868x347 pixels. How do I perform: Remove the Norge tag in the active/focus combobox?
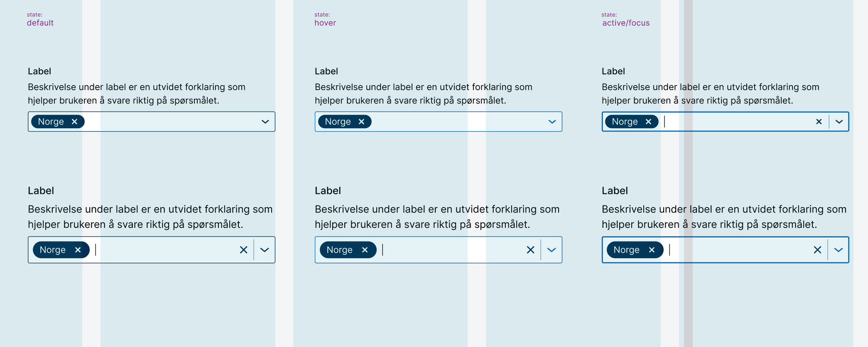tap(649, 121)
